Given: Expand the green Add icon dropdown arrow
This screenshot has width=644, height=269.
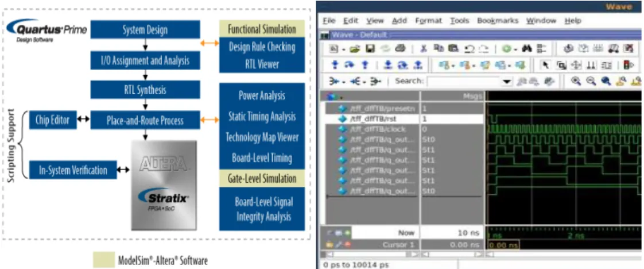Looking at the screenshot, I should point(515,49).
